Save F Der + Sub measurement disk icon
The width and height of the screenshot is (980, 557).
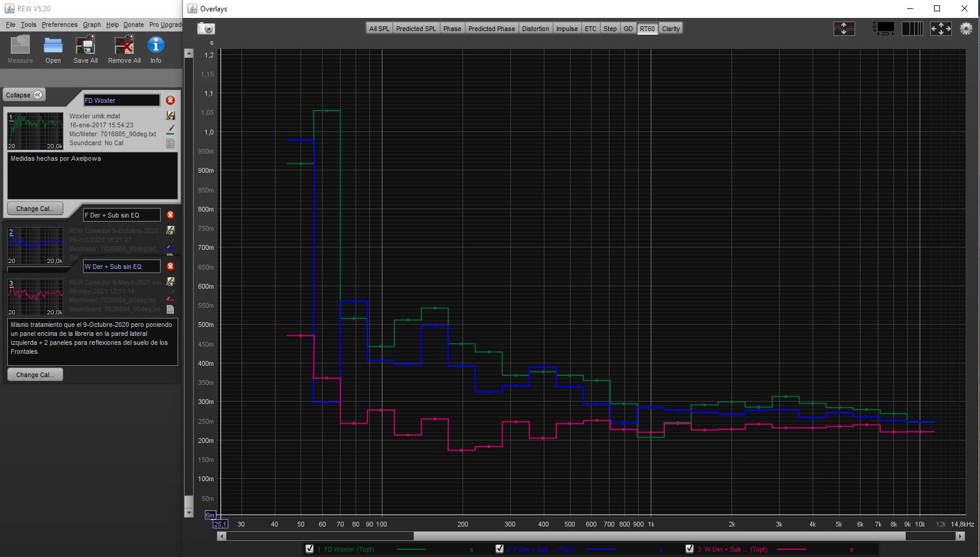(170, 230)
